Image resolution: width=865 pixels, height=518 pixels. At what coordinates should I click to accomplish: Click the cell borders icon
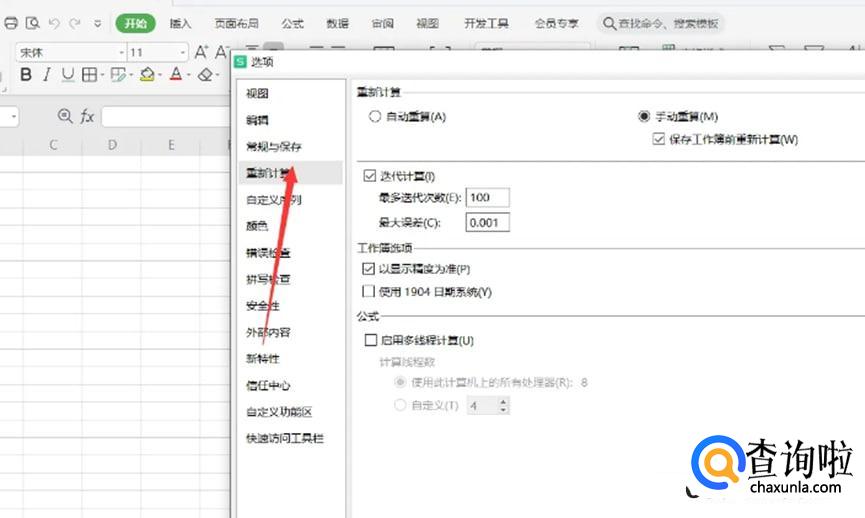point(89,74)
